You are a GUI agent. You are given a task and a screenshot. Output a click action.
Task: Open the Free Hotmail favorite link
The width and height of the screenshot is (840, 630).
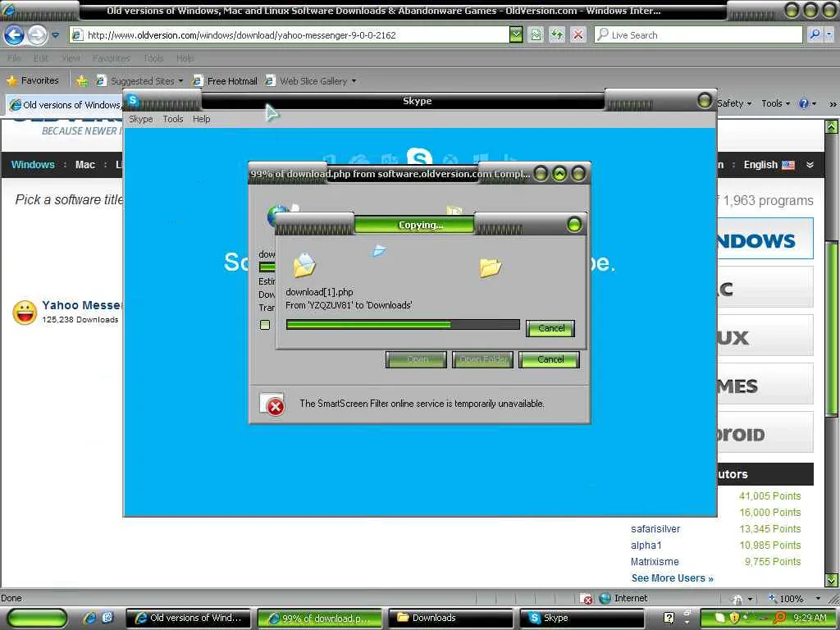pyautogui.click(x=225, y=81)
